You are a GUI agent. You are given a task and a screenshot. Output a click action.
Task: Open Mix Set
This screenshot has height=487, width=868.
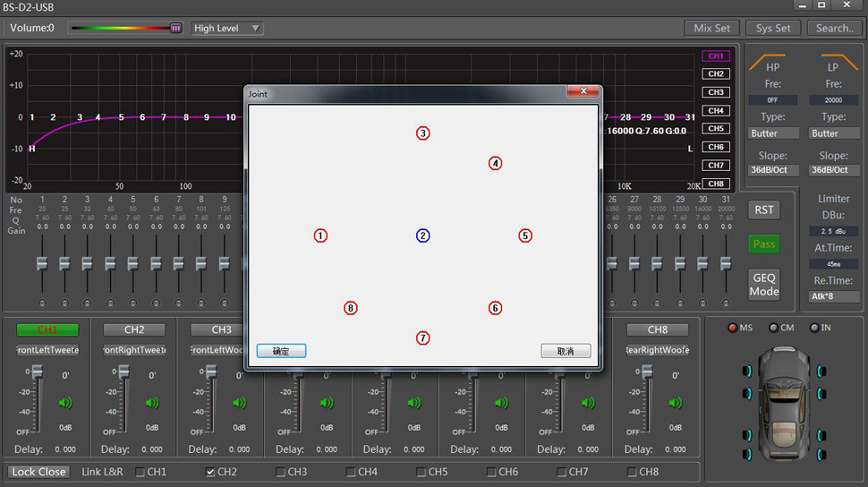[712, 29]
